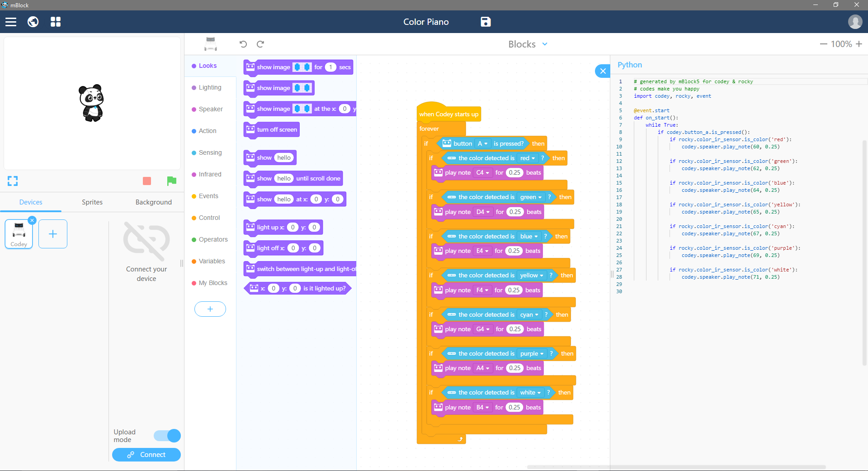Image resolution: width=868 pixels, height=471 pixels.
Task: Open the hamburger main menu
Action: pyautogui.click(x=11, y=22)
